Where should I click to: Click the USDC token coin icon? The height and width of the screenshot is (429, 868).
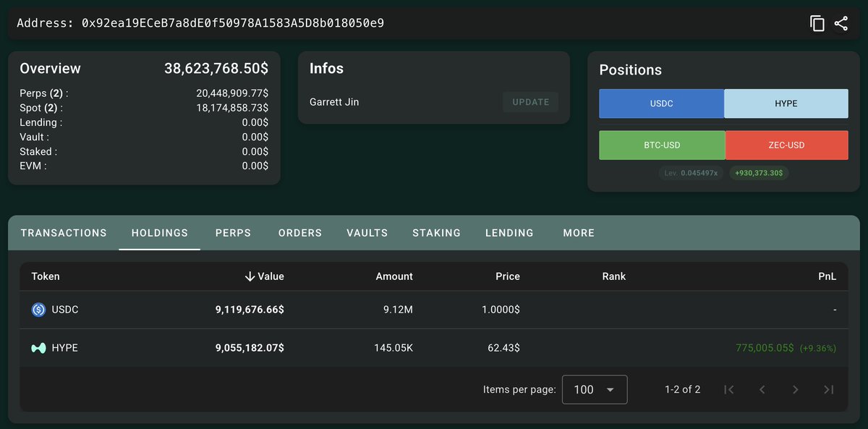click(x=39, y=310)
